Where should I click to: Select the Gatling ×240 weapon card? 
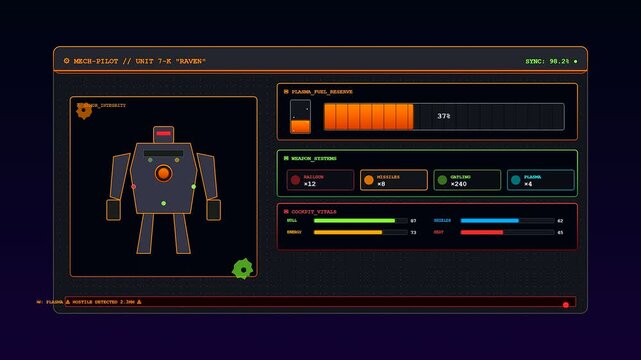point(467,180)
